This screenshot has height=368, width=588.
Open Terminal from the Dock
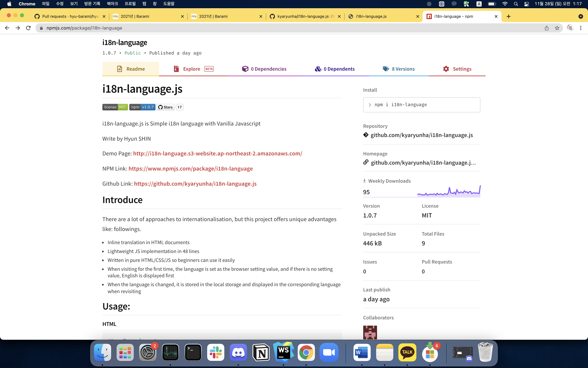pos(193,352)
